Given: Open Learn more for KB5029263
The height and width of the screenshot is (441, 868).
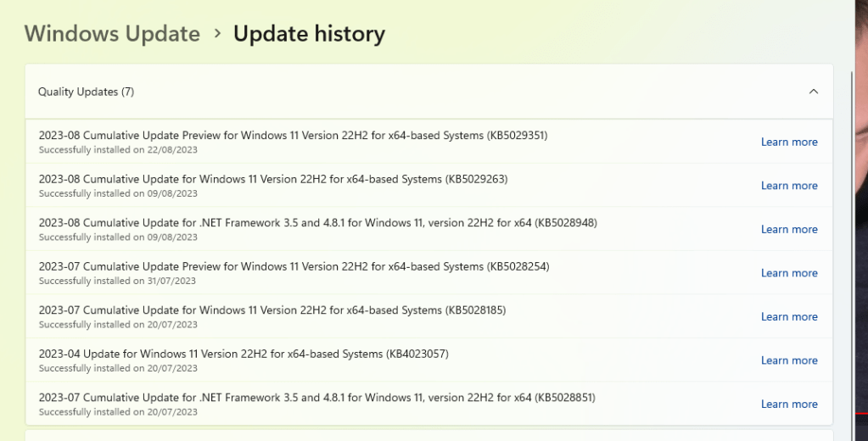Looking at the screenshot, I should click(789, 186).
